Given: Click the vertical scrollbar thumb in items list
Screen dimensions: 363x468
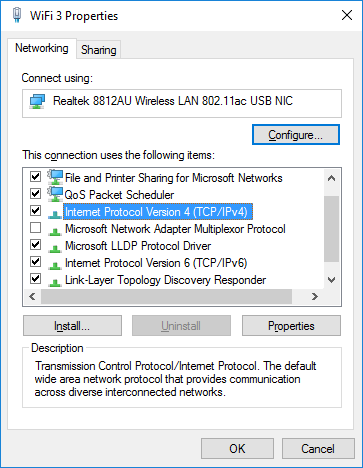Looking at the screenshot, I should (x=331, y=229).
